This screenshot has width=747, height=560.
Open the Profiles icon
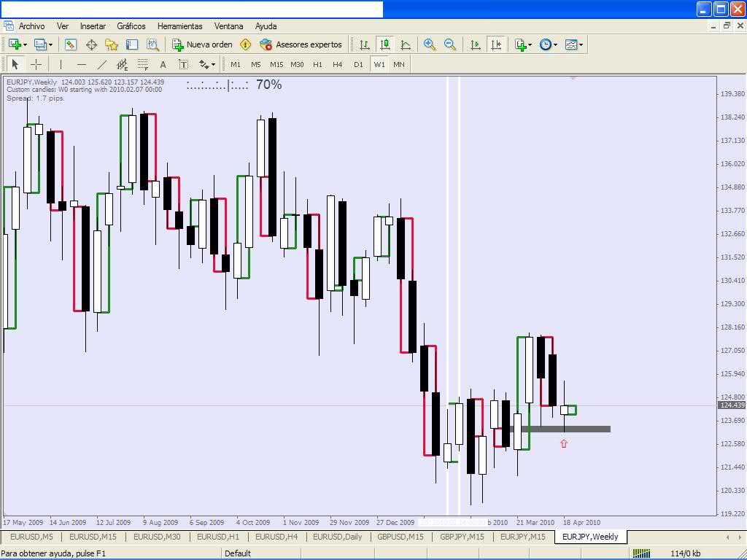click(x=40, y=44)
